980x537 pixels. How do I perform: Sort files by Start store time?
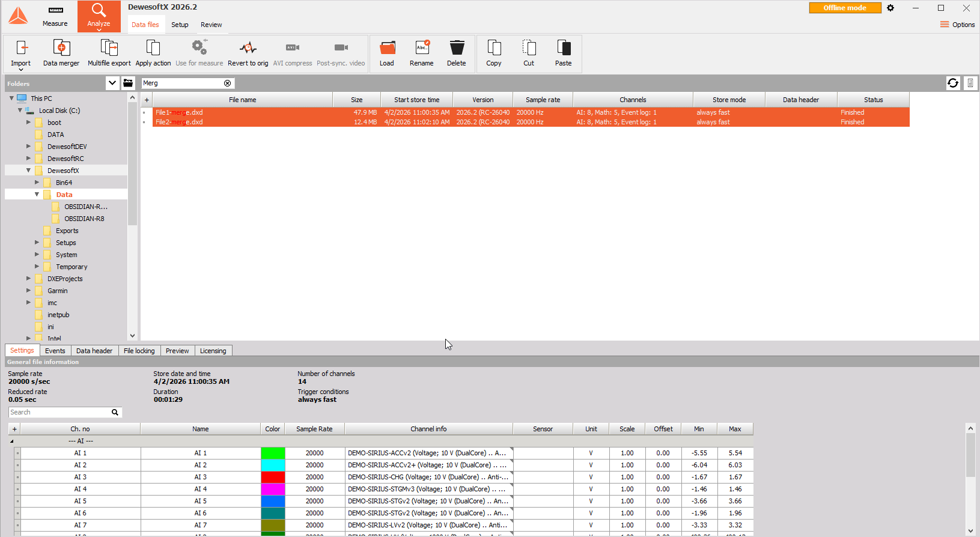[x=417, y=100]
